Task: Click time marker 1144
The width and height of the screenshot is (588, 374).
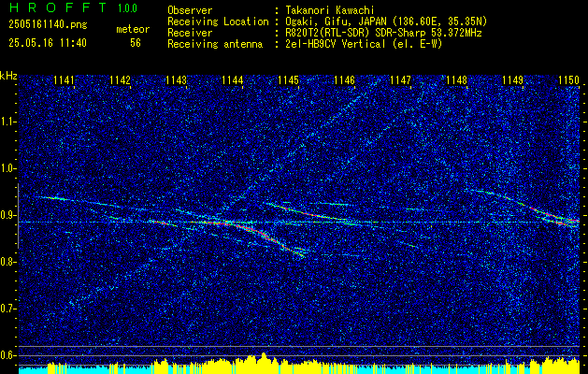Action: [x=233, y=79]
